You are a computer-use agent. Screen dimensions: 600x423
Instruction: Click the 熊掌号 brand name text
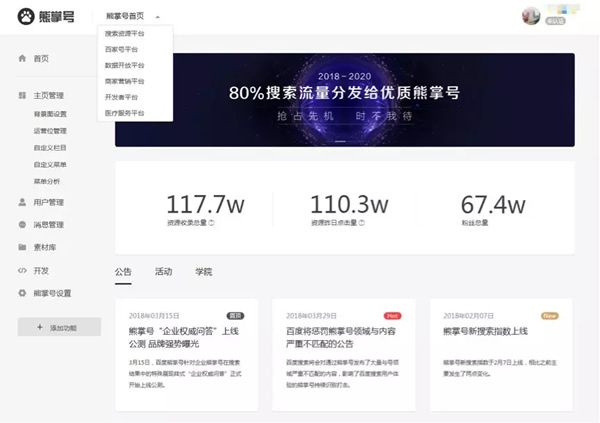[x=57, y=16]
